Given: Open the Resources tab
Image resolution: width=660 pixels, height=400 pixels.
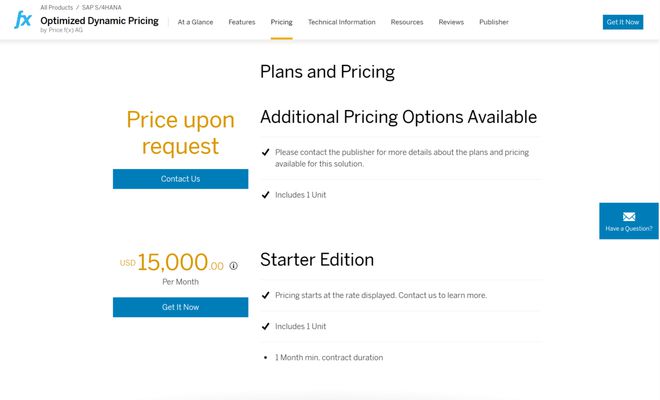Looking at the screenshot, I should point(407,22).
